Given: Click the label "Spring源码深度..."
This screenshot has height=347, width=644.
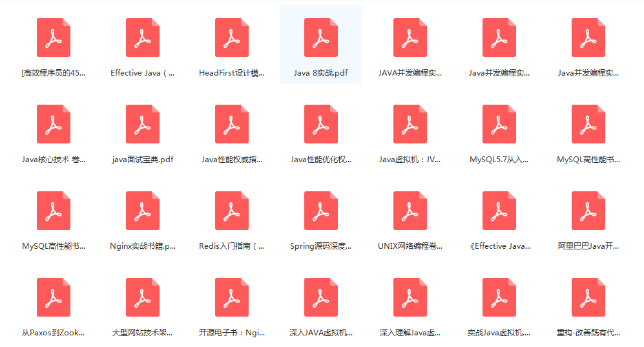Looking at the screenshot, I should click(321, 246).
